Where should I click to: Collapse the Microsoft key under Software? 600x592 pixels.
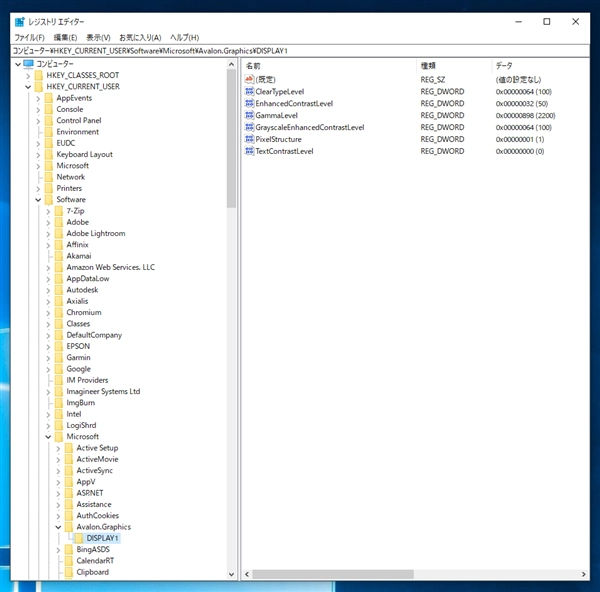[48, 437]
